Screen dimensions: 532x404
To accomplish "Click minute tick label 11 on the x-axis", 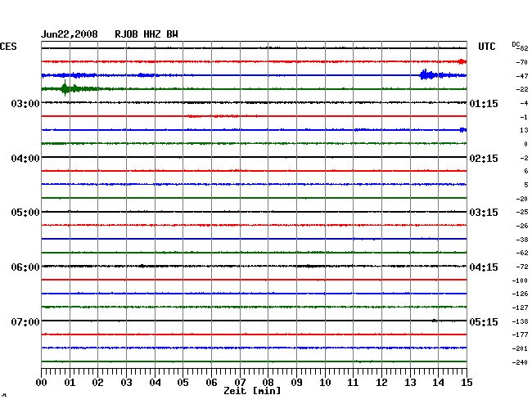I will [x=353, y=383].
